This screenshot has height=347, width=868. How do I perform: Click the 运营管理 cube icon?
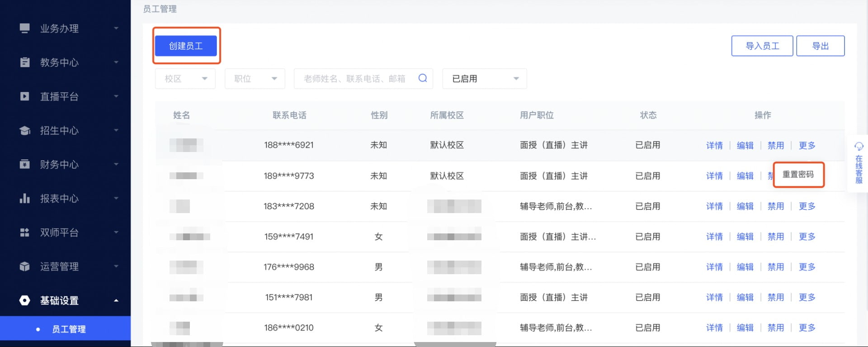click(x=25, y=266)
